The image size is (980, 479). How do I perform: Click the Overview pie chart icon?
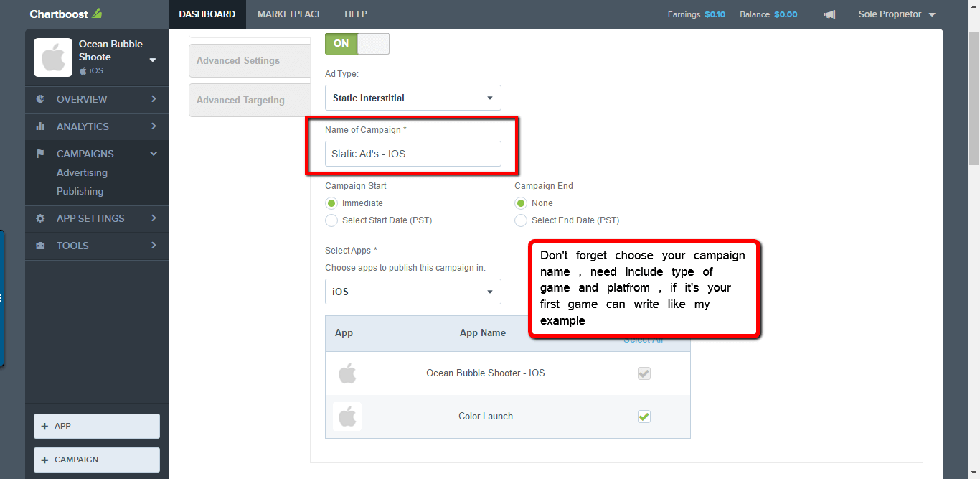coord(41,99)
